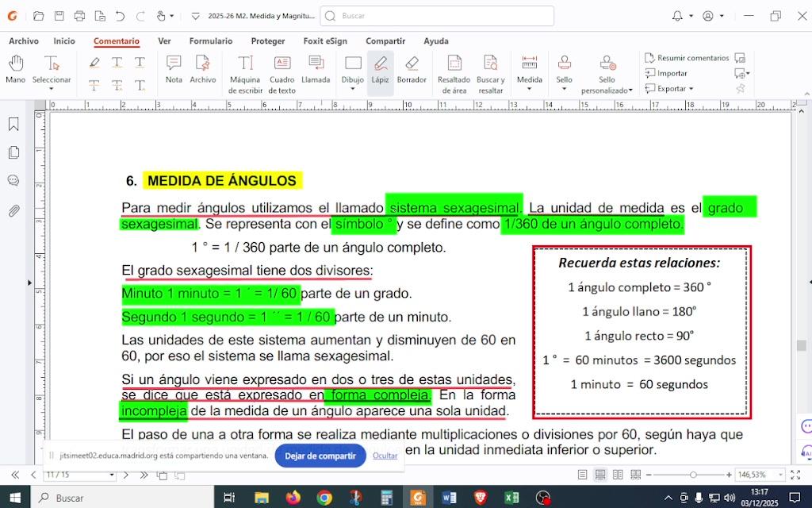Click Dejar de compartir button

point(320,456)
